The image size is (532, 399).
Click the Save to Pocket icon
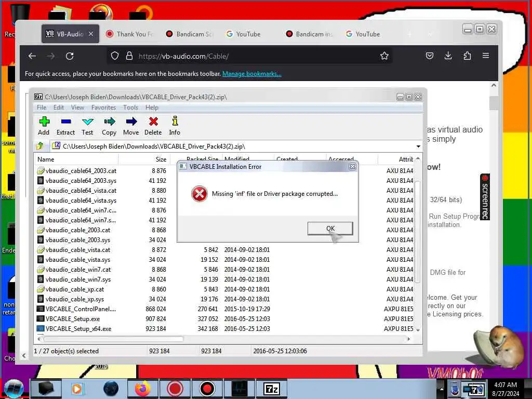pos(430,56)
